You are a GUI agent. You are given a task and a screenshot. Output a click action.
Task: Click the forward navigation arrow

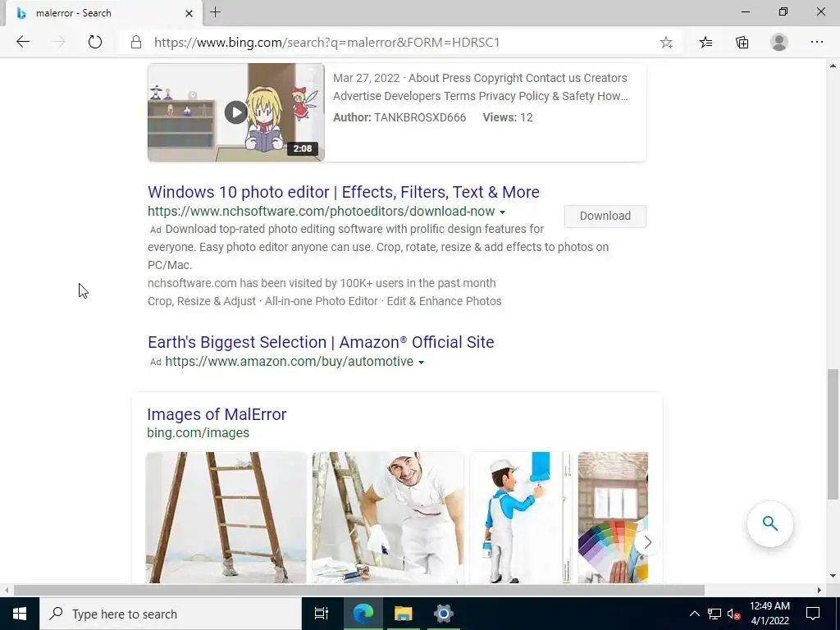(59, 42)
